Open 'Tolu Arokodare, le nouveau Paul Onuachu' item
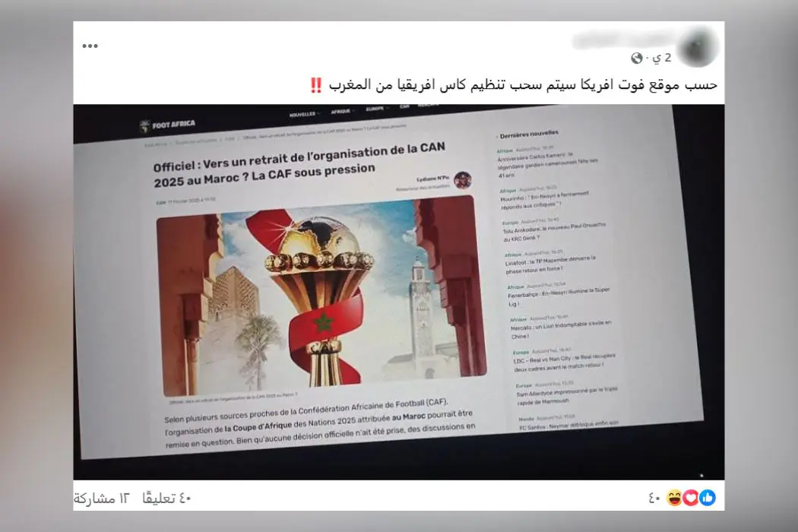This screenshot has width=798, height=532. pyautogui.click(x=554, y=230)
